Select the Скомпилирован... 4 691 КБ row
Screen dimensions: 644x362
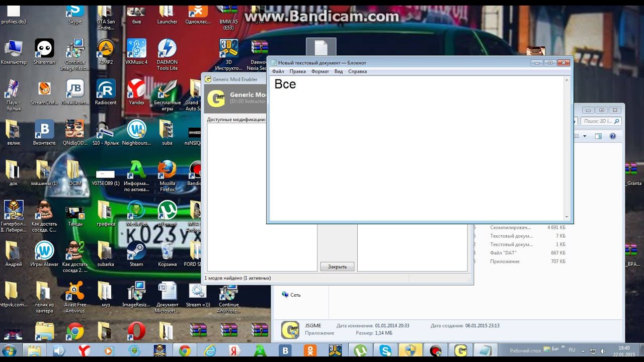click(521, 227)
